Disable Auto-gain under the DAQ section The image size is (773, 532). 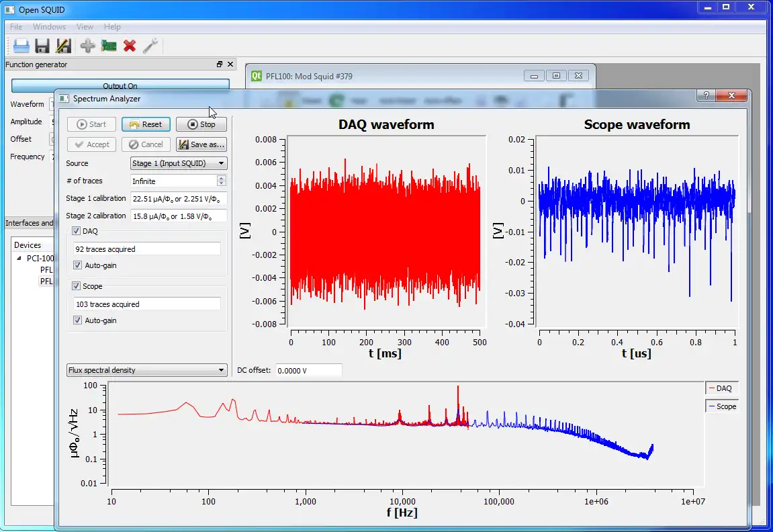(78, 265)
